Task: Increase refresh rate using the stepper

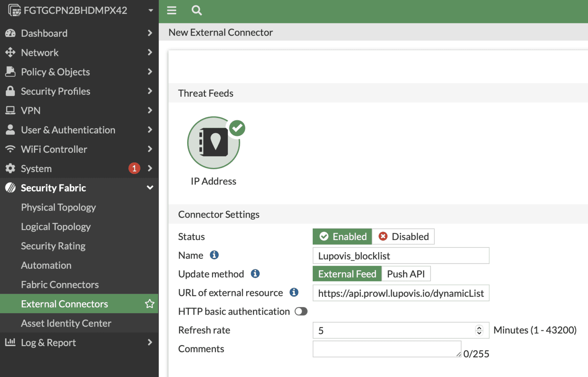Action: tap(479, 328)
